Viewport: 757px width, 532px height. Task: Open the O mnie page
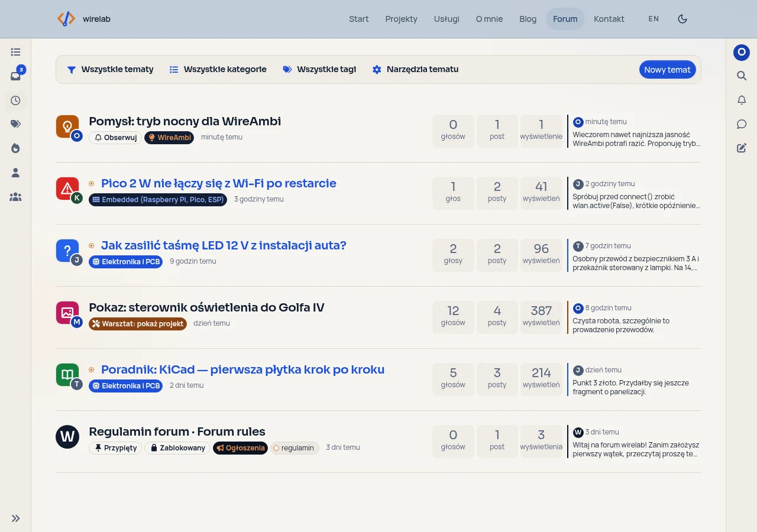click(489, 19)
